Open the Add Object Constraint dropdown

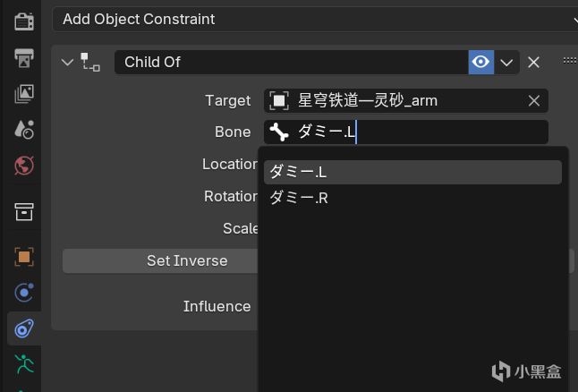pos(313,19)
